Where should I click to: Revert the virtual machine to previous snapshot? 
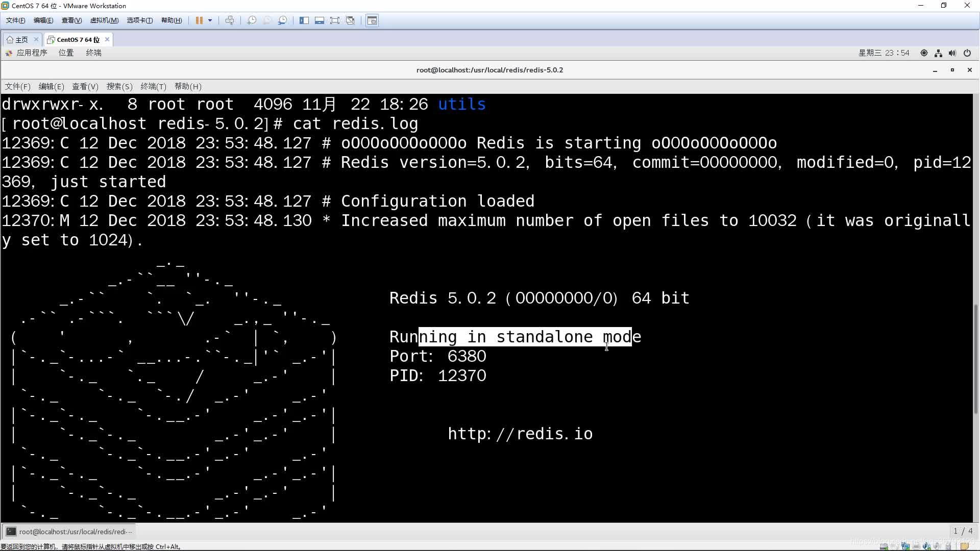[x=267, y=20]
